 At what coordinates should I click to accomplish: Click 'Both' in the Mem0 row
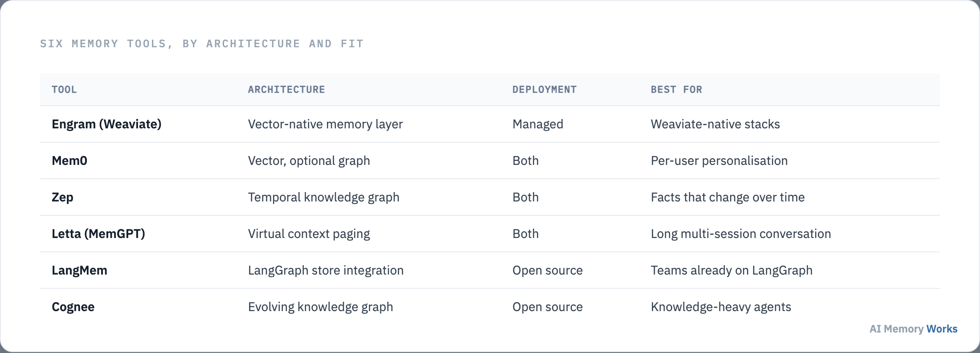[526, 161]
